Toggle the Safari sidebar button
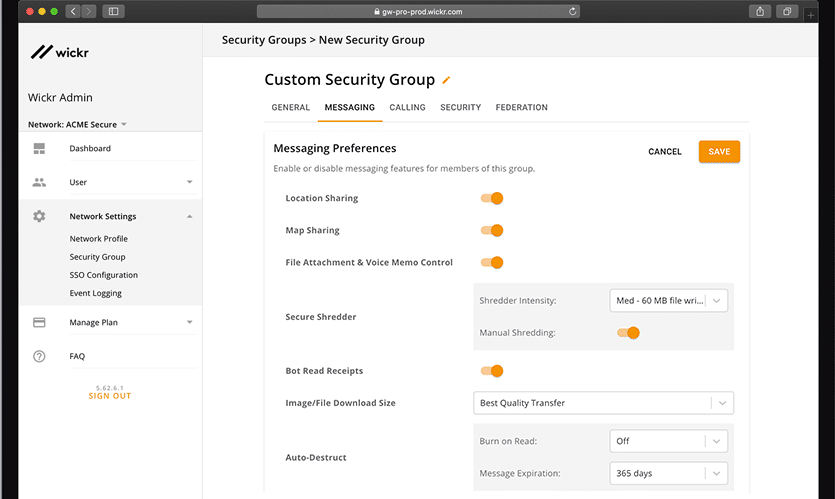Screen dimensions: 835x499 (113, 11)
